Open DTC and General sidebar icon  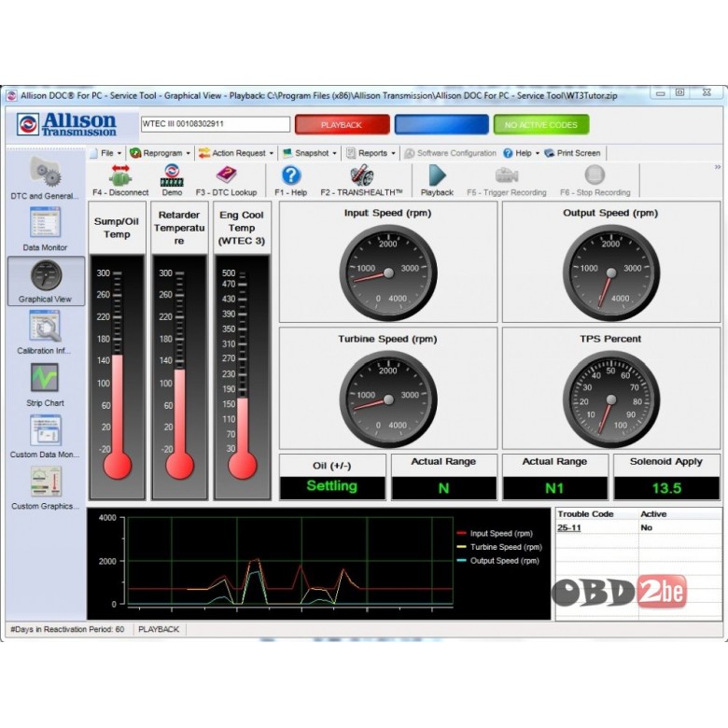[45, 172]
